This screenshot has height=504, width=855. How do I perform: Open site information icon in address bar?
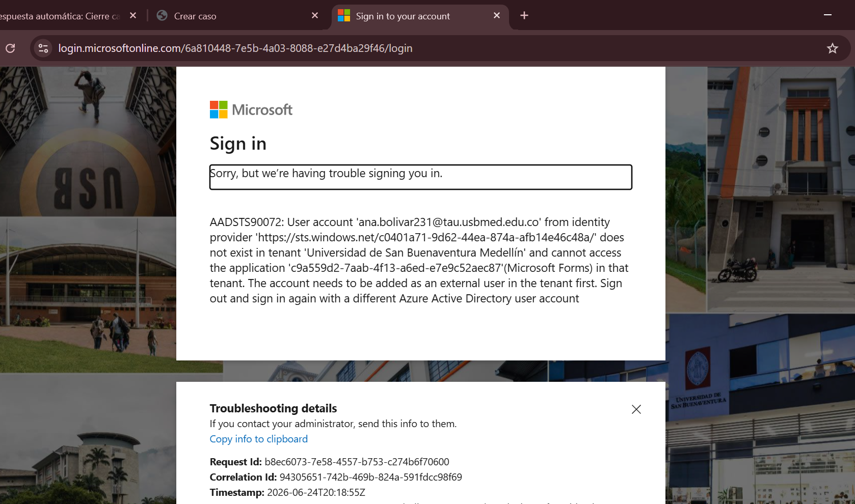click(x=43, y=48)
